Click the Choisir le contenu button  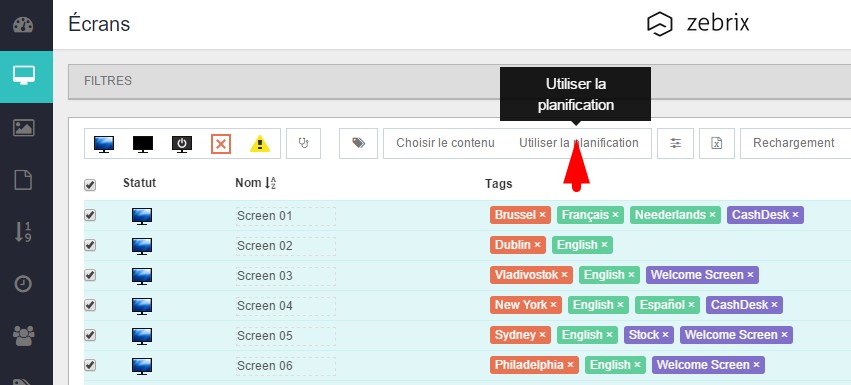[445, 143]
